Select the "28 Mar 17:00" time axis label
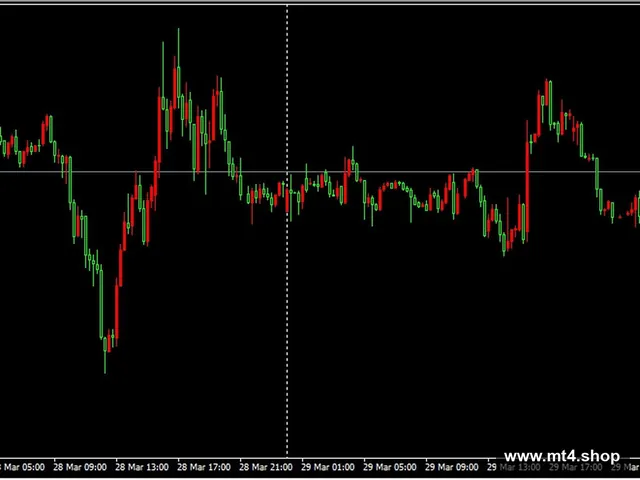 [204, 467]
